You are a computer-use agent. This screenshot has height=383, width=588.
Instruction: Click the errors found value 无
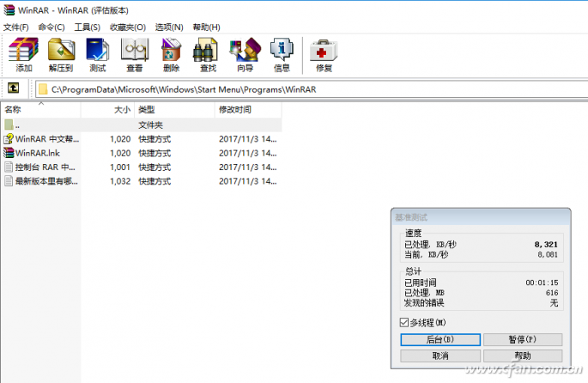(x=554, y=303)
